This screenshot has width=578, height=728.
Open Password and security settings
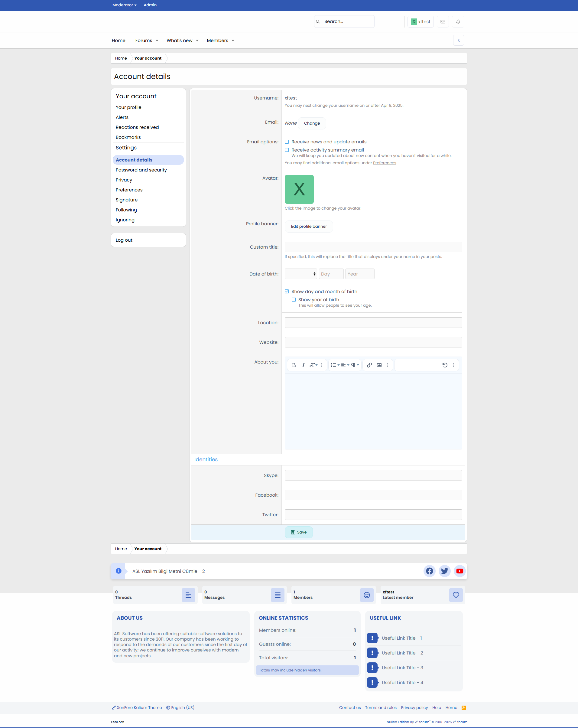click(141, 170)
